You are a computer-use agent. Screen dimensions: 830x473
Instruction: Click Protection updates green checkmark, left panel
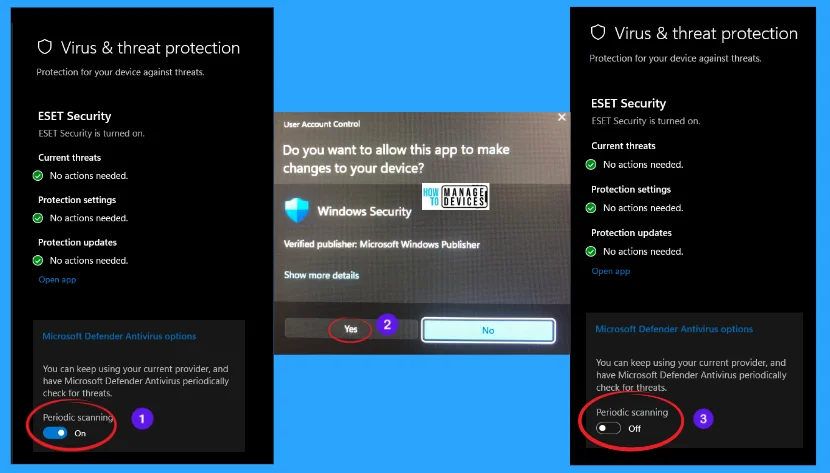[x=38, y=260]
